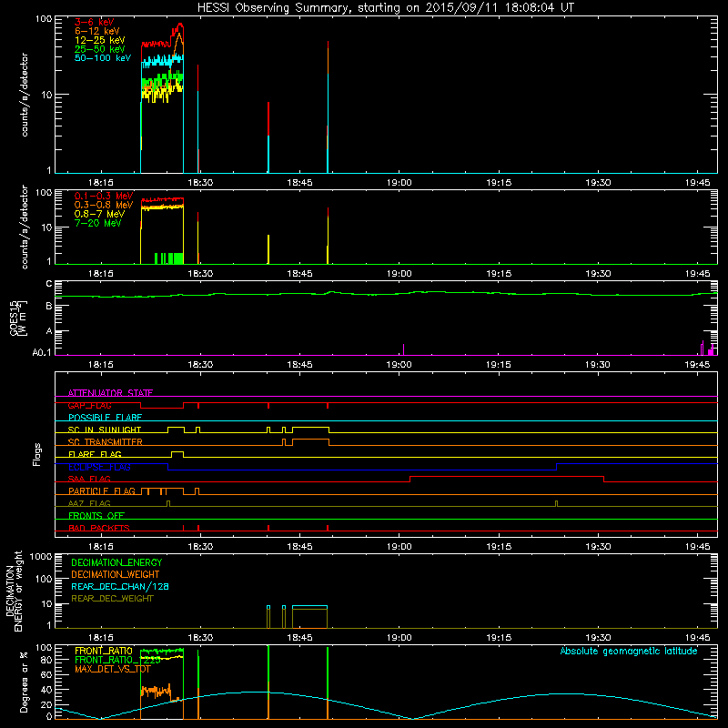Select the 6-12 keV legend label

[96, 31]
